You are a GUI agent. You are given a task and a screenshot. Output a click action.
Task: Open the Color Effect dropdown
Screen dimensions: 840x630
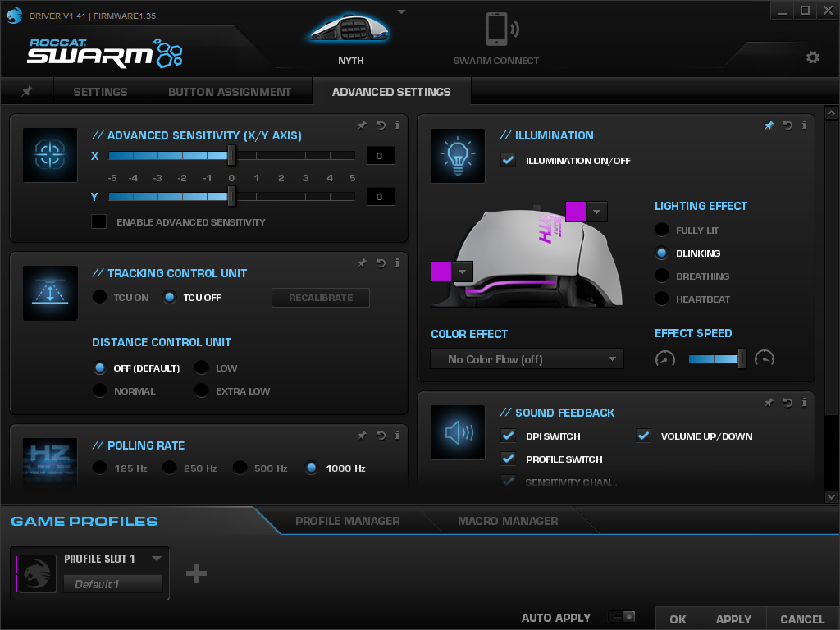pos(527,359)
